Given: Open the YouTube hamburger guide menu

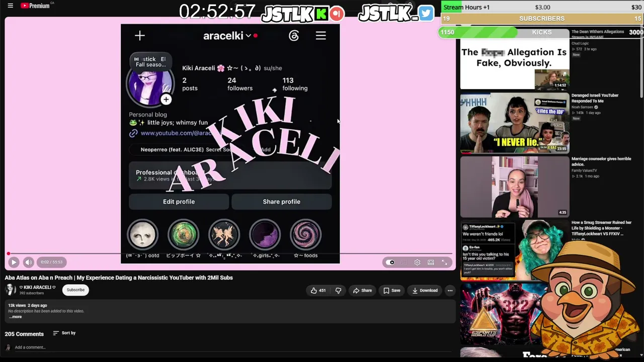Looking at the screenshot, I should pyautogui.click(x=10, y=6).
